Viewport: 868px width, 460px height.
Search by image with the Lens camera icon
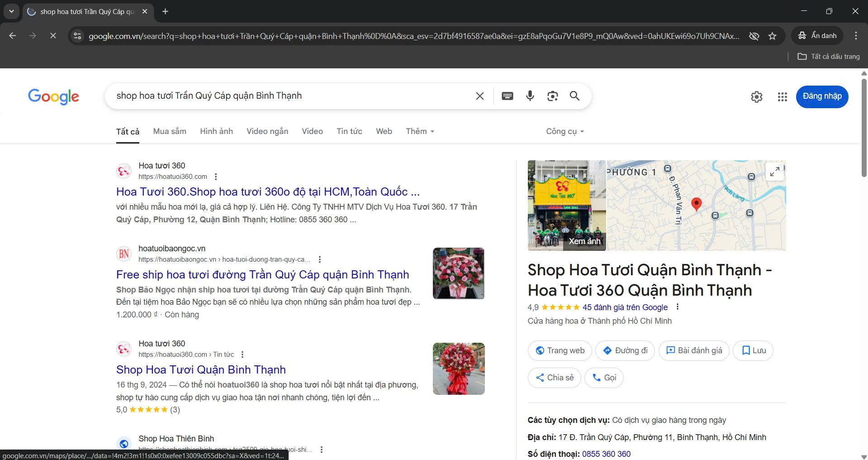click(552, 96)
